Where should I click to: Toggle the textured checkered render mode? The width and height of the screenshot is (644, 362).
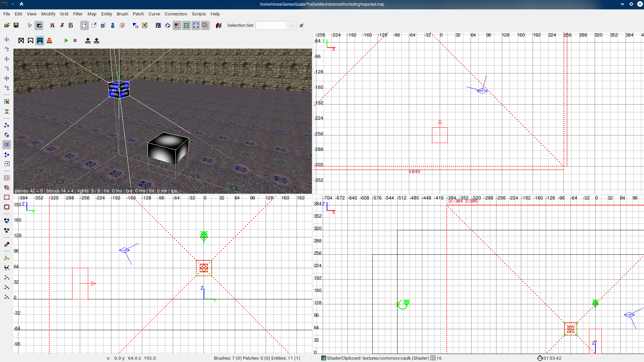40,41
